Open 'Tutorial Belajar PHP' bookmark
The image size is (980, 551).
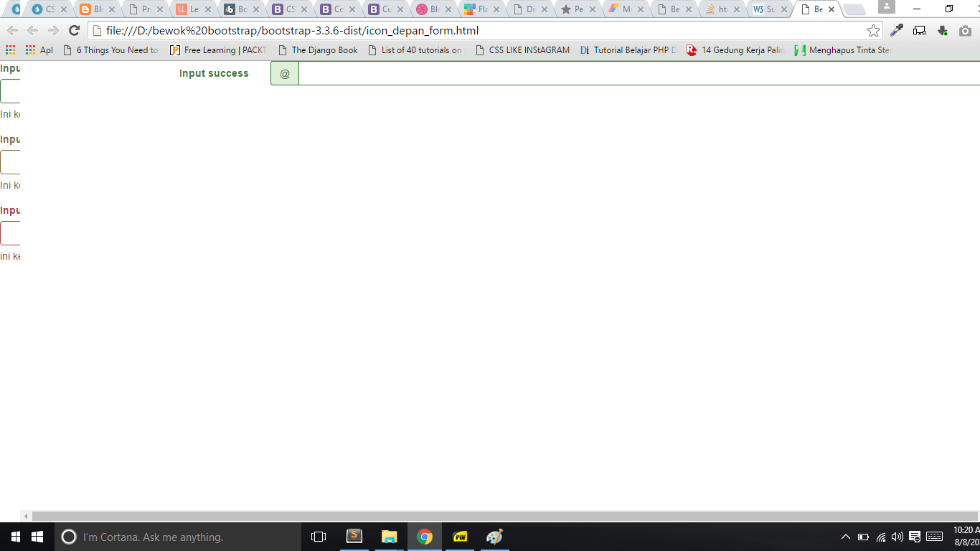(628, 50)
